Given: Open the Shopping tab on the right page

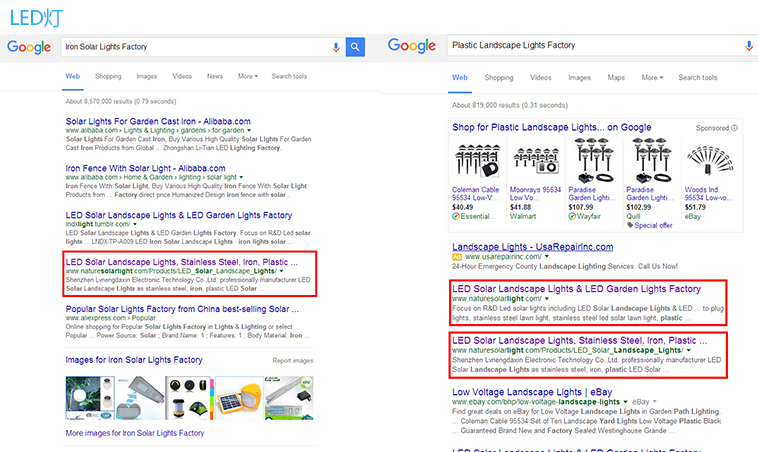Looking at the screenshot, I should pyautogui.click(x=499, y=77).
